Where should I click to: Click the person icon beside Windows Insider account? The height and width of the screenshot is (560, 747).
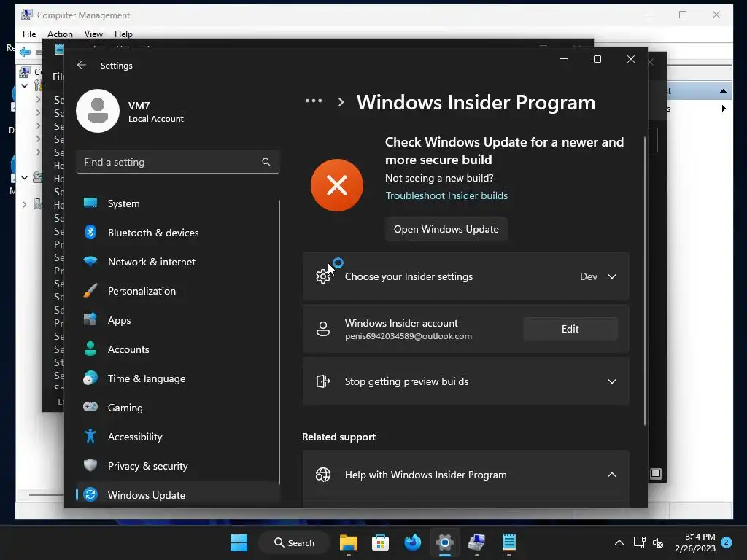[323, 329]
